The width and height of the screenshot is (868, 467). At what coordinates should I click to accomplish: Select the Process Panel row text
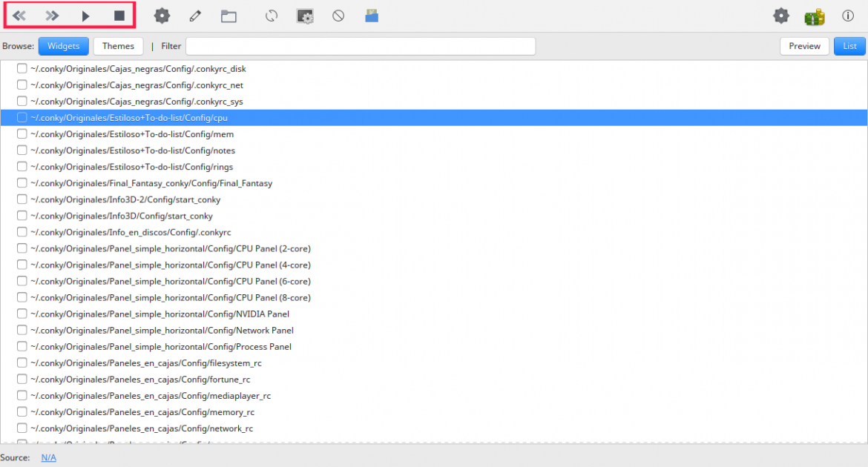pos(161,346)
